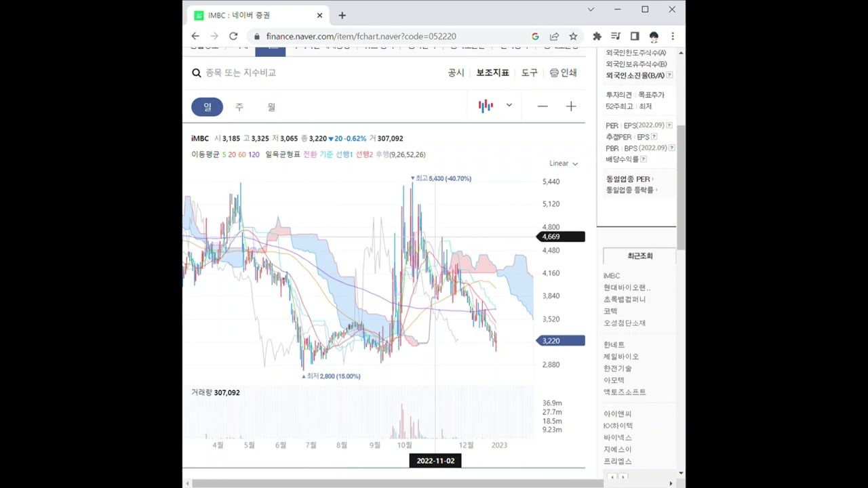Open help icon next to EPS(2022.09)
The image size is (868, 488).
(669, 125)
